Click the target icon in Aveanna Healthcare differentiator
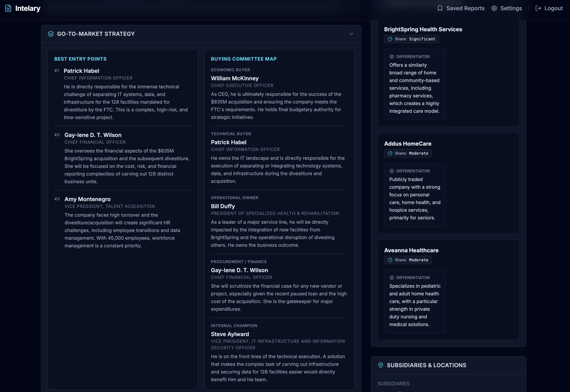 (392, 277)
